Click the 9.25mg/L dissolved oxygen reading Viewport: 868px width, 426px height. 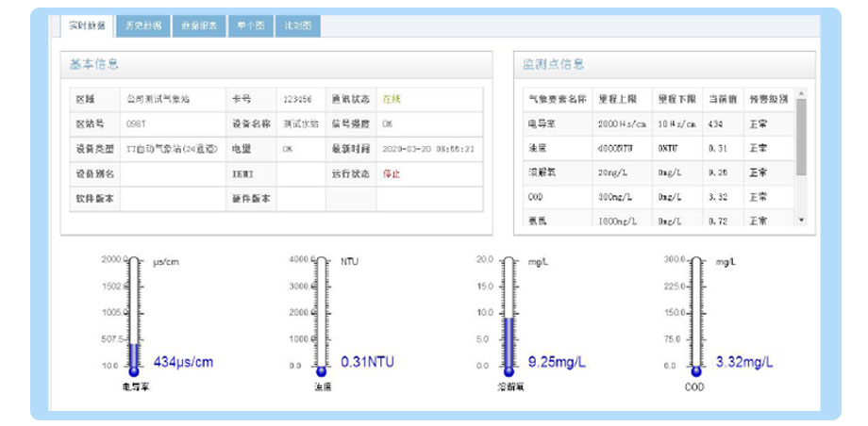(x=559, y=362)
